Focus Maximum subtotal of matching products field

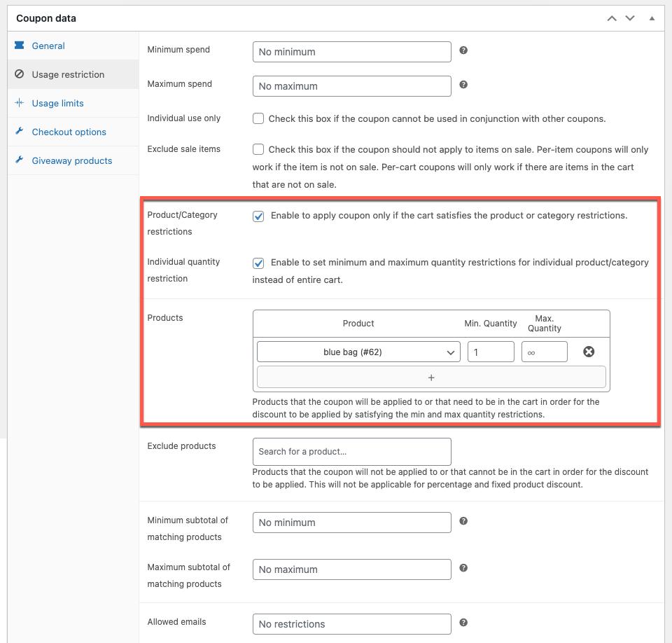point(352,569)
